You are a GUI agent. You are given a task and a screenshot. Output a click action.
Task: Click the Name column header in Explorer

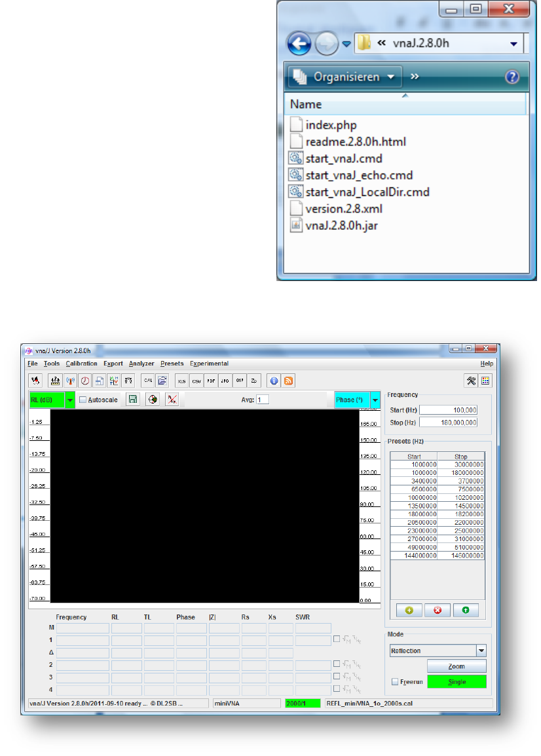coord(405,104)
